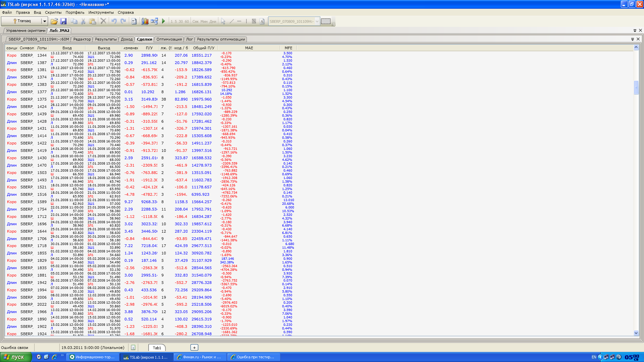Click the bar chart toolbar icon
644x362 pixels.
point(145,21)
